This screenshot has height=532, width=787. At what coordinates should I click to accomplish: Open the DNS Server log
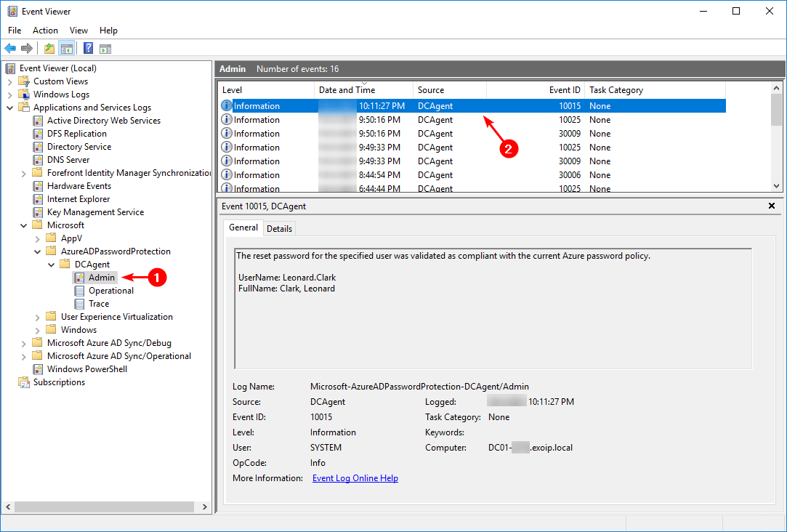[68, 160]
